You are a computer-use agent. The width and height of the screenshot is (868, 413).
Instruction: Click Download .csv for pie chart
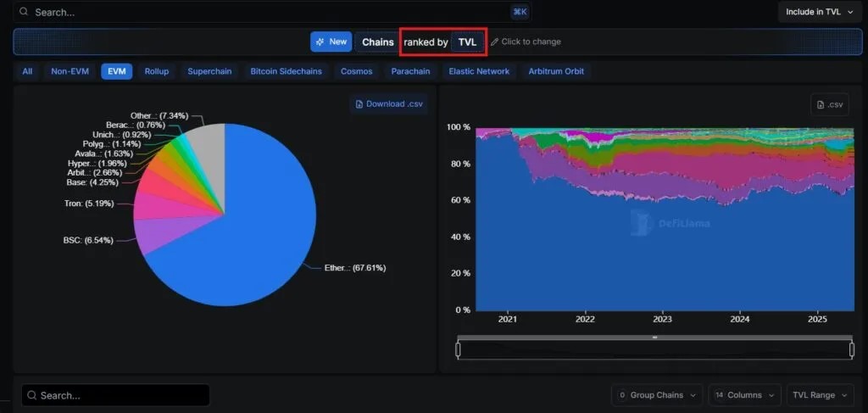(388, 104)
